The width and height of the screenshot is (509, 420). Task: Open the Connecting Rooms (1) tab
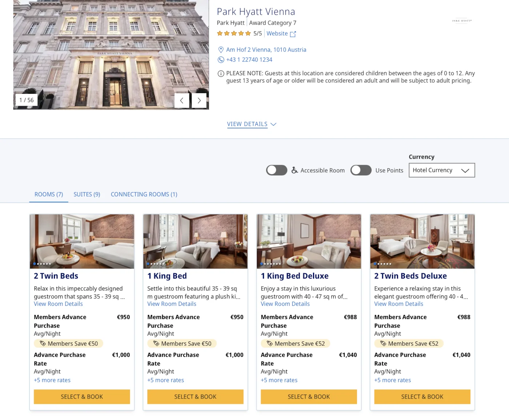[x=144, y=195]
